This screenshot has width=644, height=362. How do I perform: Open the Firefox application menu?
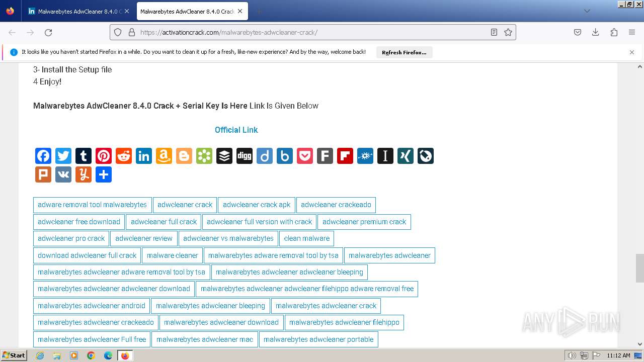(x=632, y=32)
